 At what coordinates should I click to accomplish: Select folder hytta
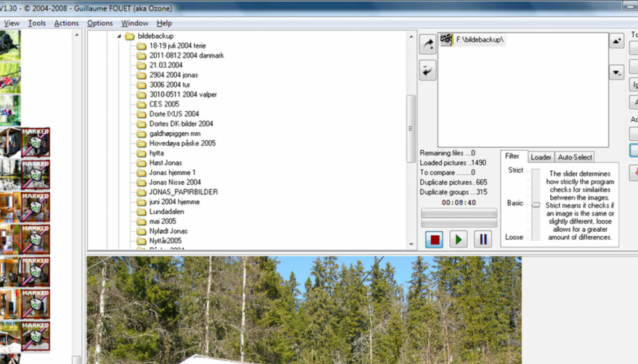pyautogui.click(x=156, y=153)
